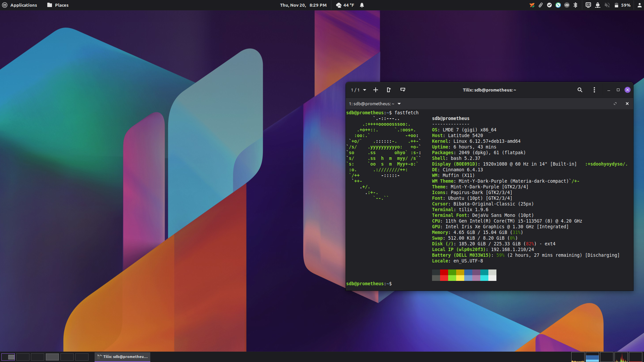Open the Applications menu
644x362 pixels.
pyautogui.click(x=20, y=5)
